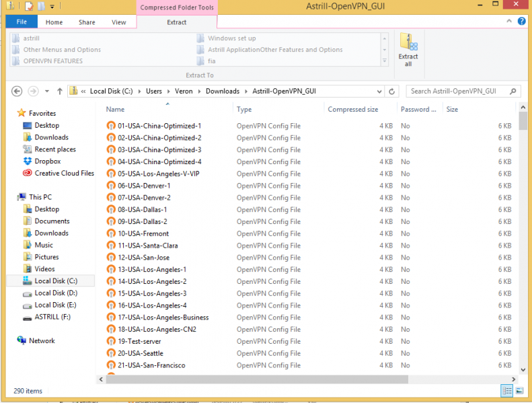Open the Help question mark icon
Image resolution: width=532 pixels, height=403 pixels.
[x=521, y=21]
